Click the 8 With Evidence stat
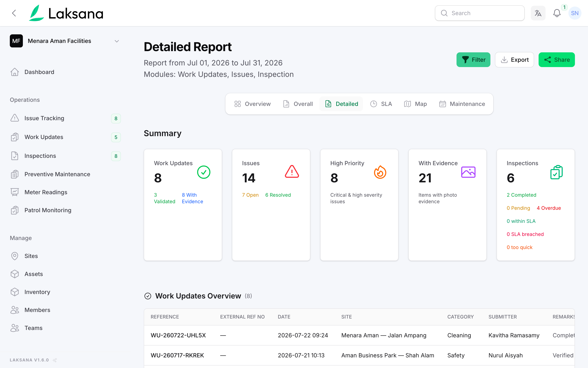This screenshot has width=588, height=368. (193, 198)
